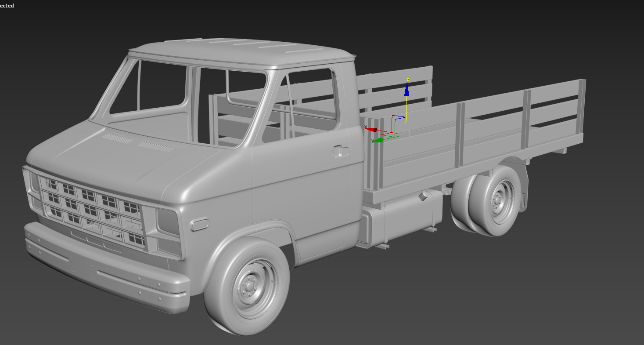This screenshot has height=345, width=644.
Task: Select the fuel tank under the flatbed
Action: pyautogui.click(x=402, y=218)
